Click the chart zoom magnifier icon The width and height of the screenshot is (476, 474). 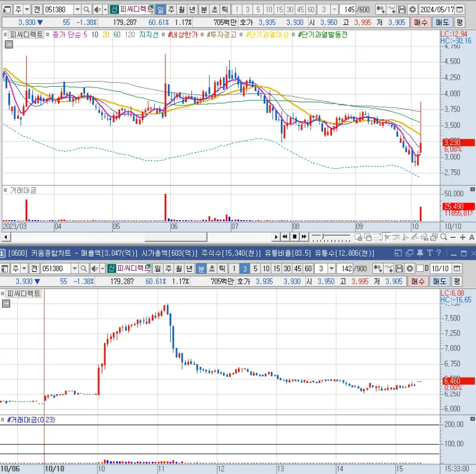[444, 237]
